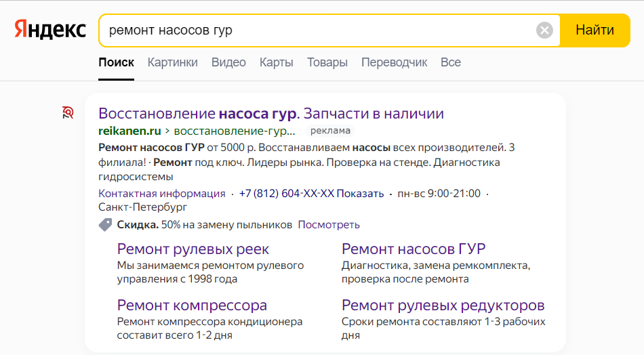
Task: Open the Видео tab
Action: pyautogui.click(x=228, y=62)
